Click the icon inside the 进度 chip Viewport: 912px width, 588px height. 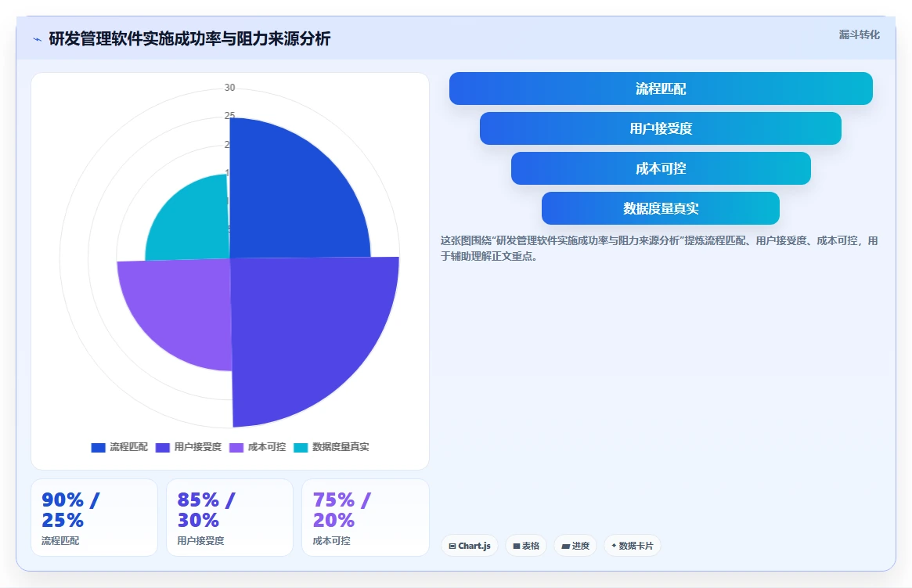click(x=565, y=547)
